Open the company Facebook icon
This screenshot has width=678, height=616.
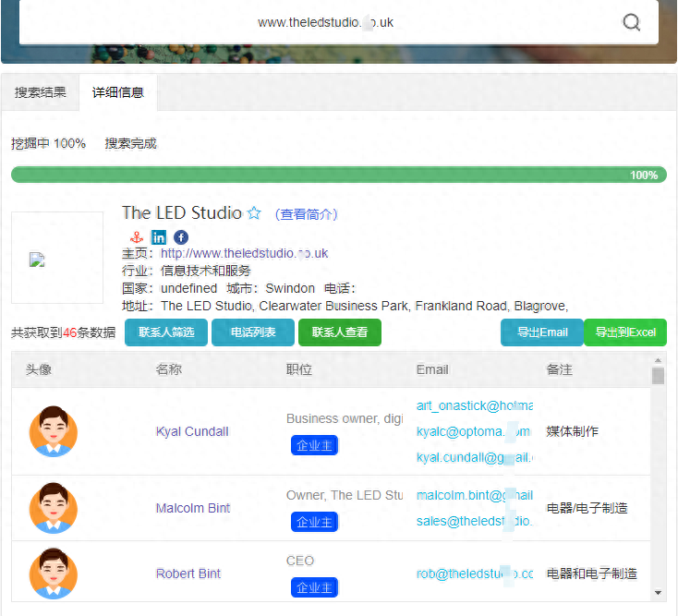[x=181, y=237]
